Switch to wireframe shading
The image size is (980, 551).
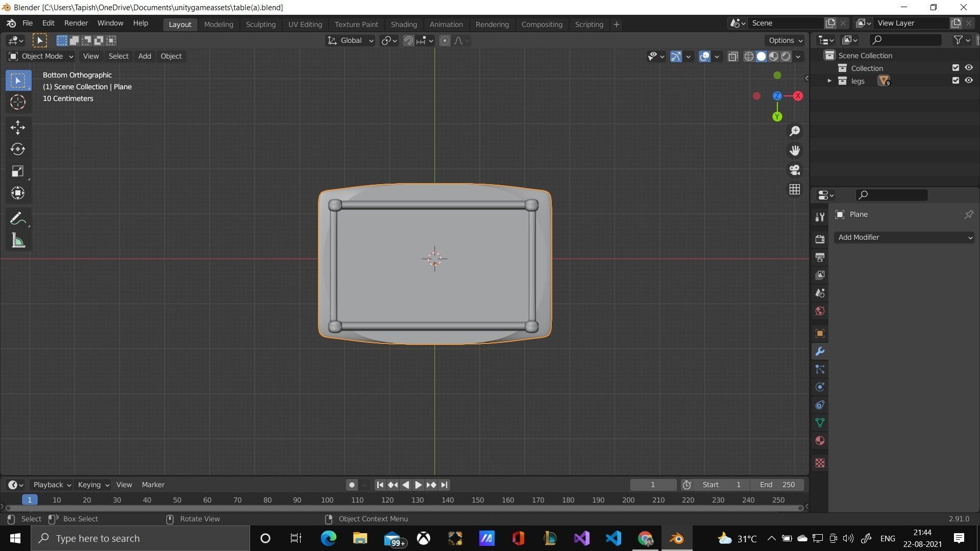click(749, 57)
